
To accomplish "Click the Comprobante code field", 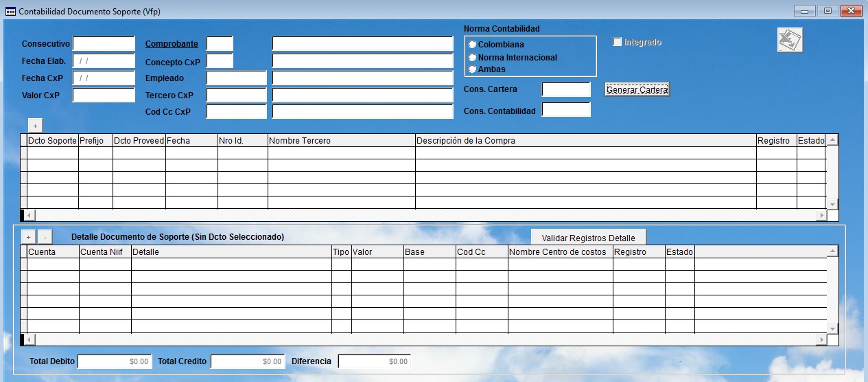I will 220,43.
